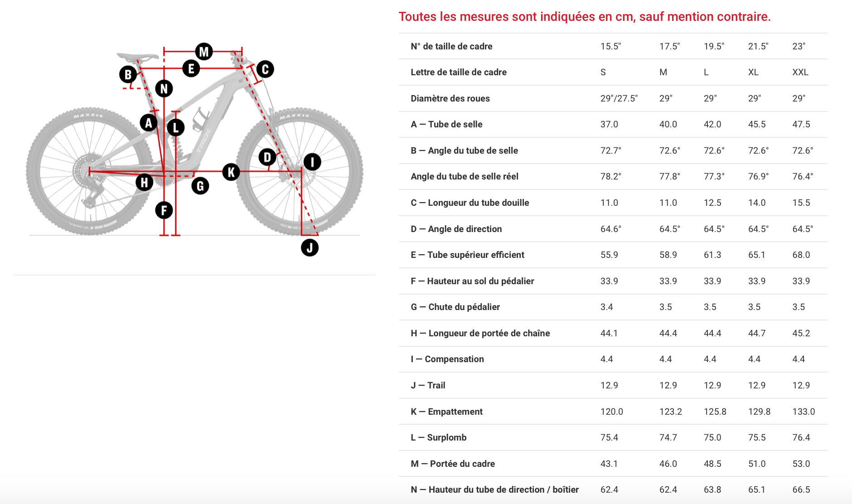Viewport: 852px width, 504px height.
Task: Click the N marker on the diagram
Action: [x=164, y=88]
